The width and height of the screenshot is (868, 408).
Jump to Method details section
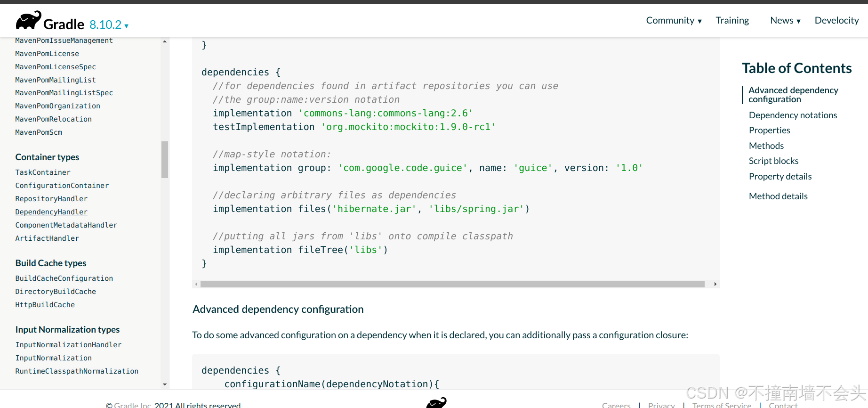778,196
